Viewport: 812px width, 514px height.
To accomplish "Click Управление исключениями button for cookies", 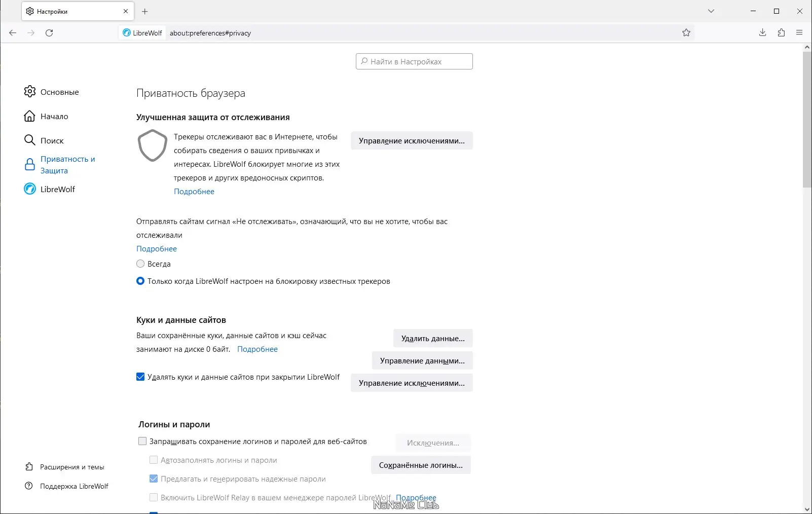I will click(x=412, y=383).
